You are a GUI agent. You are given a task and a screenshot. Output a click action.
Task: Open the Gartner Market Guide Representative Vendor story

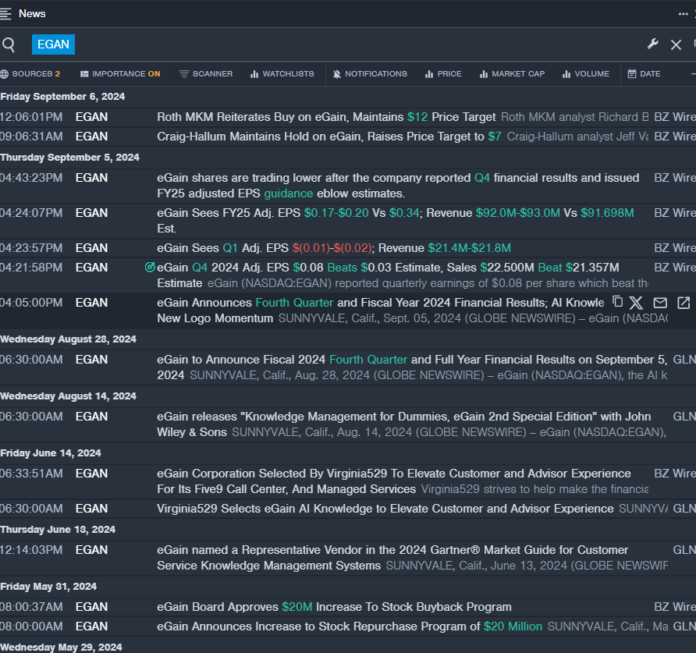click(392, 558)
